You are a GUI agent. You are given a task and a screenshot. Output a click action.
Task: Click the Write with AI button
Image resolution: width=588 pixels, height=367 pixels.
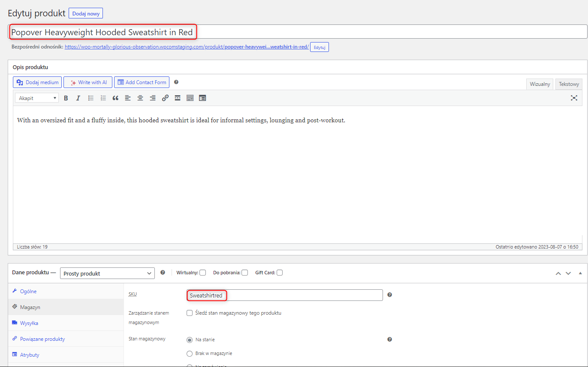[88, 82]
